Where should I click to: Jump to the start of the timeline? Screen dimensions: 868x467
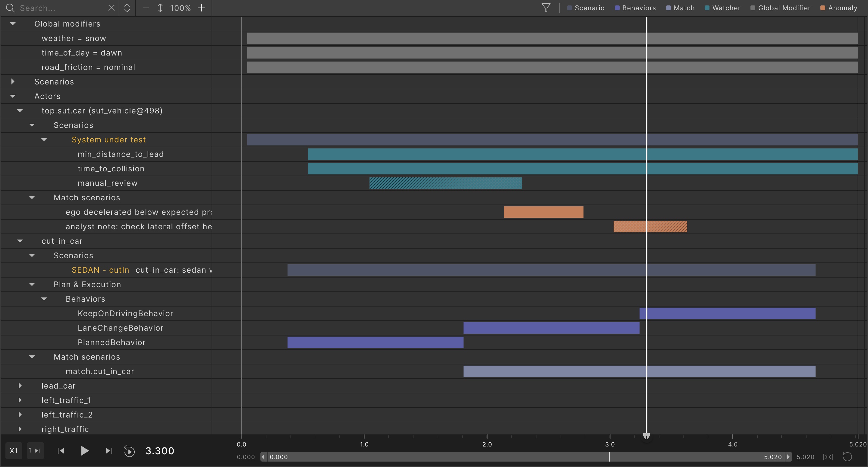click(61, 451)
